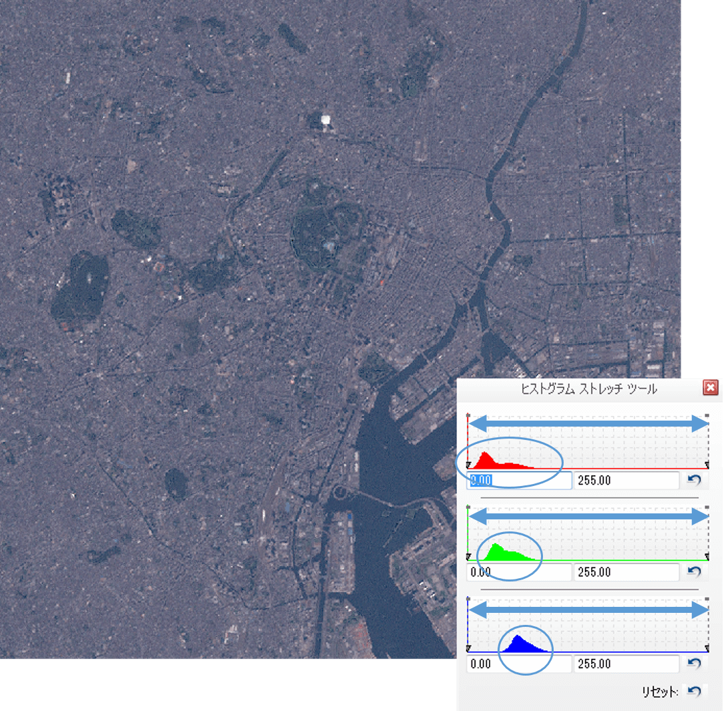Grab the red histogram's right maximum handle
This screenshot has width=728, height=711.
point(707,465)
